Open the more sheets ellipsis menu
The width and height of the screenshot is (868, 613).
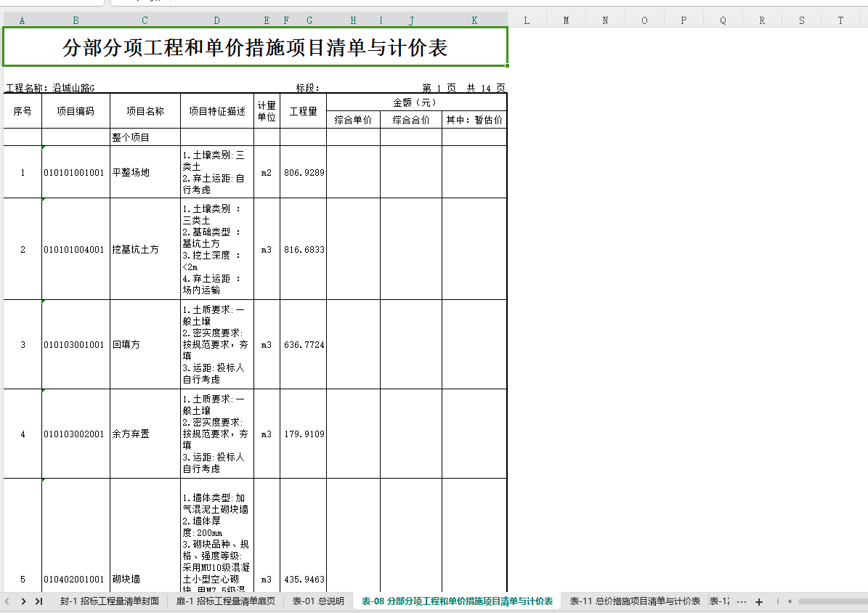click(x=742, y=601)
